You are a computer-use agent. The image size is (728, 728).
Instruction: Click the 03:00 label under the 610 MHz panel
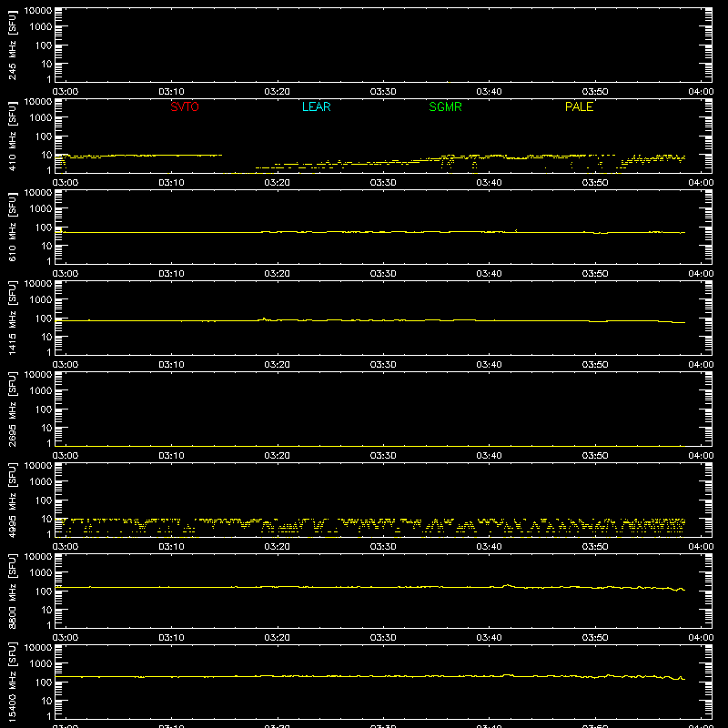click(x=66, y=274)
